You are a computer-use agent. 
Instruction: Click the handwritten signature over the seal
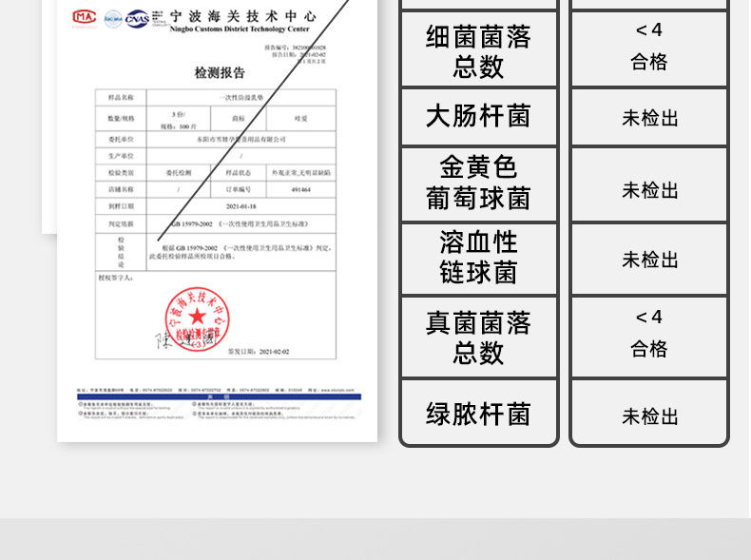pyautogui.click(x=184, y=340)
